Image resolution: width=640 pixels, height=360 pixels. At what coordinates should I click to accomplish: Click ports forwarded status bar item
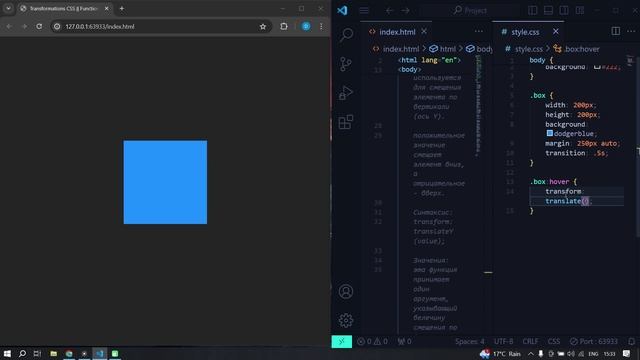click(x=404, y=341)
